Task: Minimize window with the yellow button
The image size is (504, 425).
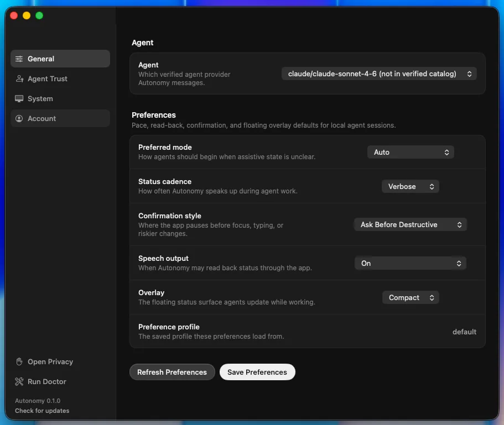Action: point(27,15)
